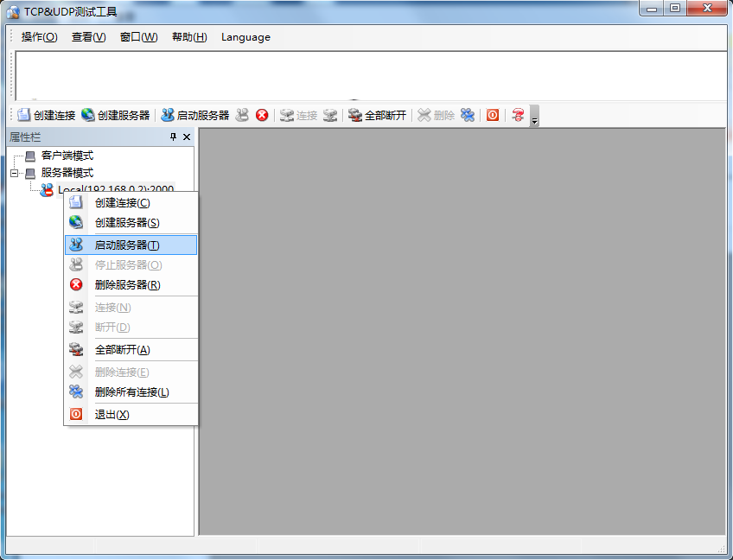The height and width of the screenshot is (560, 733).
Task: Collapse the 服务器模式 tree node
Action: [x=15, y=174]
